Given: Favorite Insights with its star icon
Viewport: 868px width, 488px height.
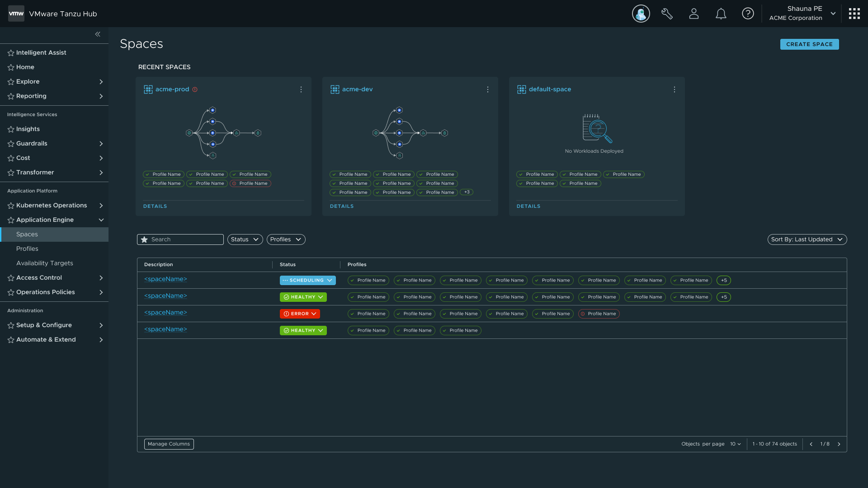Looking at the screenshot, I should coord(11,129).
